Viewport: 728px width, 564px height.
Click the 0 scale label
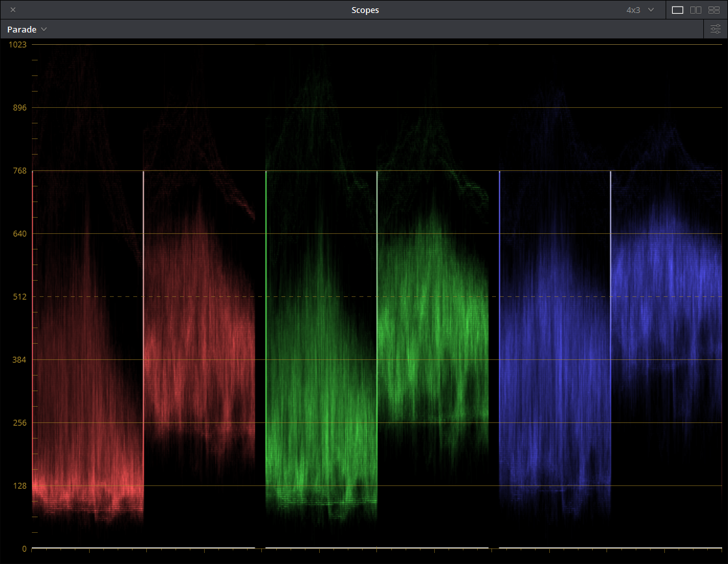pos(24,548)
